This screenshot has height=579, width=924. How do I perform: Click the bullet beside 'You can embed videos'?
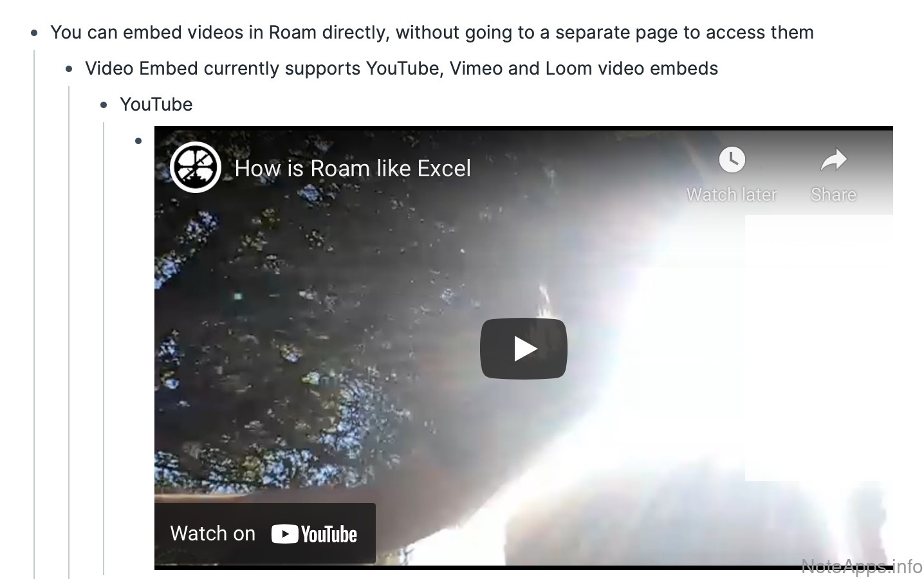coord(34,33)
